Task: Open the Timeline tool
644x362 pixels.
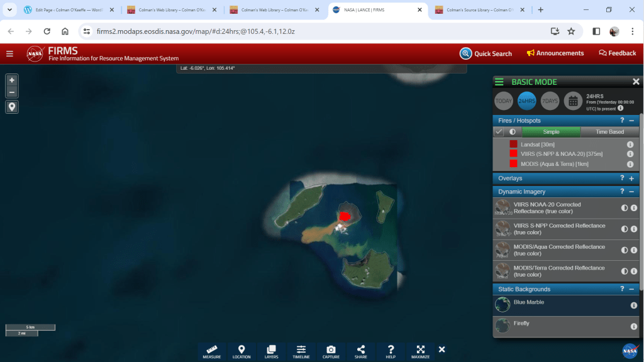Action: 301,351
